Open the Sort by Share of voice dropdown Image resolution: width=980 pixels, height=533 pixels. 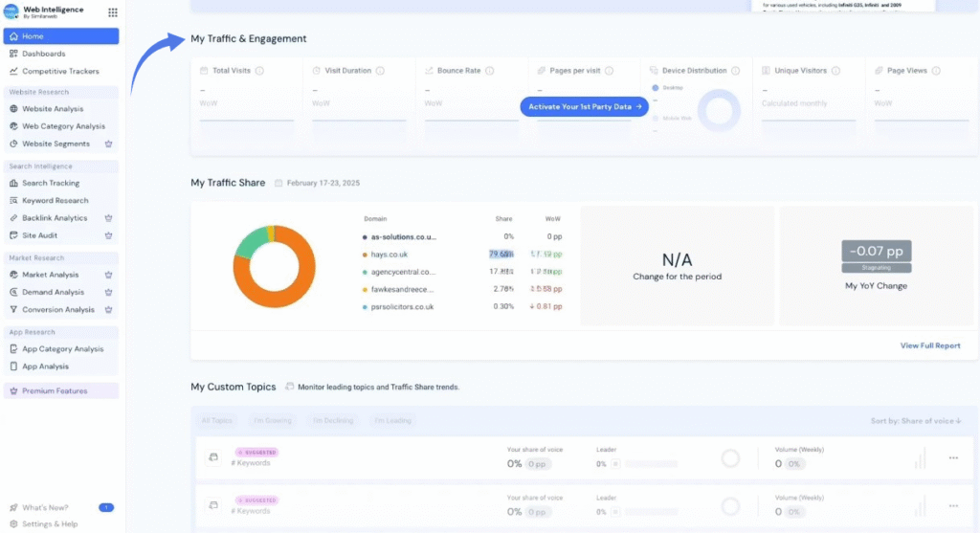coord(916,421)
